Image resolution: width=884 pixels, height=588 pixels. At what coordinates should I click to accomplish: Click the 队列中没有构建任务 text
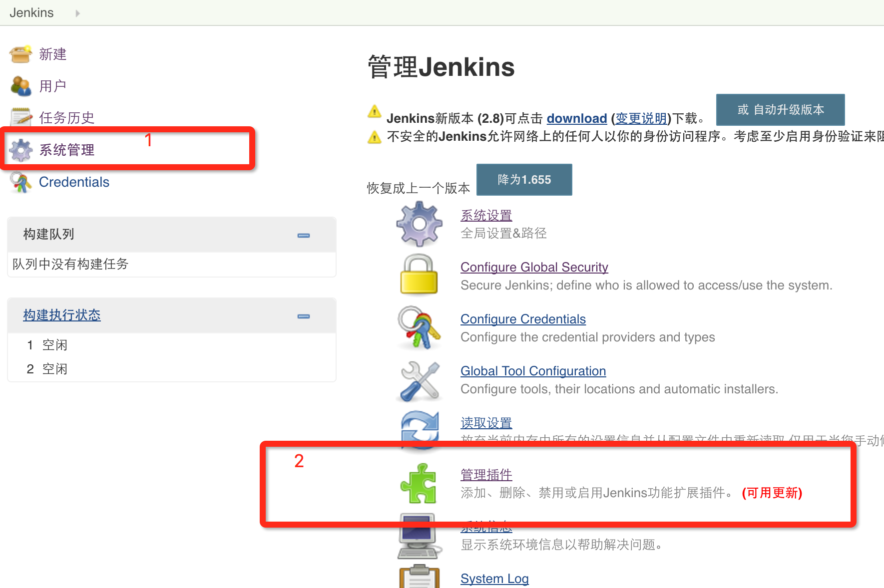point(70,264)
